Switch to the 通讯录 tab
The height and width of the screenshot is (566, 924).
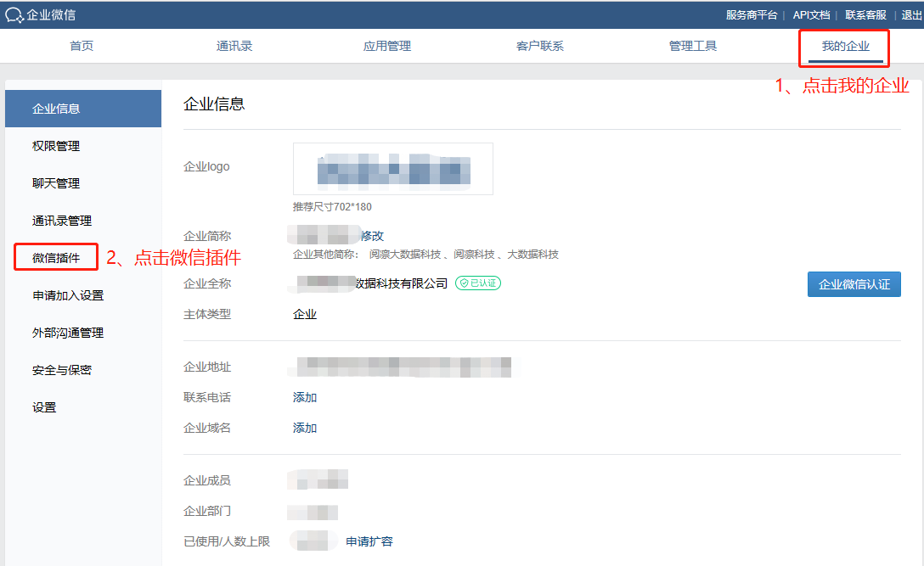tap(234, 46)
